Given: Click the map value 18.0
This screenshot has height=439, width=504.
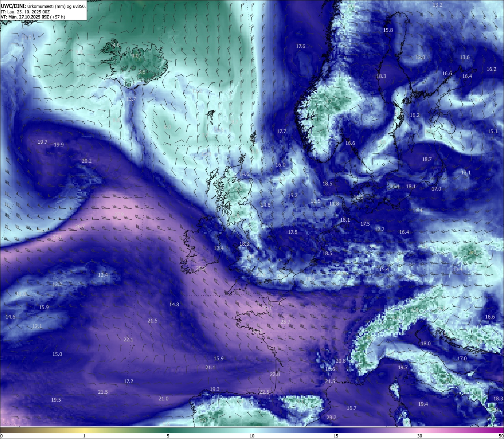Looking at the screenshot, I should click(x=426, y=344).
